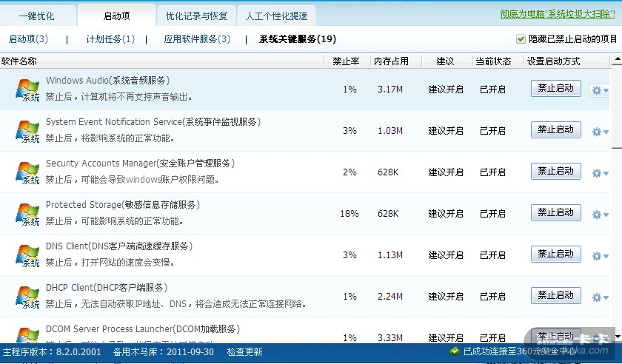This screenshot has width=622, height=364.
Task: Select DNS Client(DNS客户端高速缓存服务) title
Action: [x=119, y=246]
